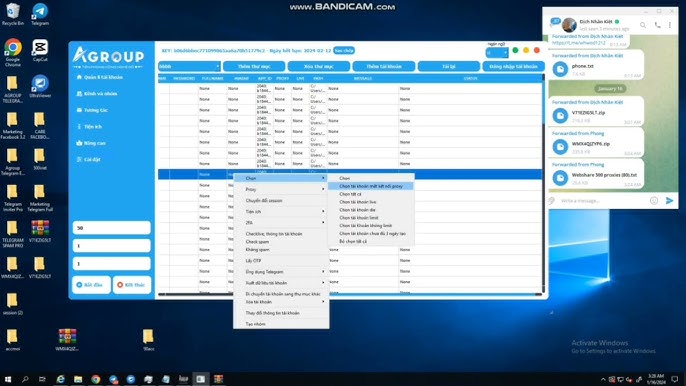
Task: Expand the Proxy submenu in context menu
Action: click(x=281, y=189)
